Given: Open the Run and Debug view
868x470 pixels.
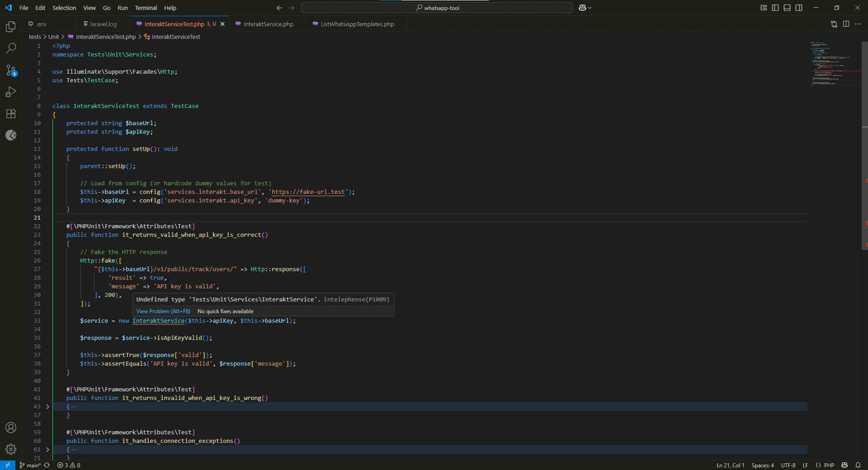Looking at the screenshot, I should point(11,92).
